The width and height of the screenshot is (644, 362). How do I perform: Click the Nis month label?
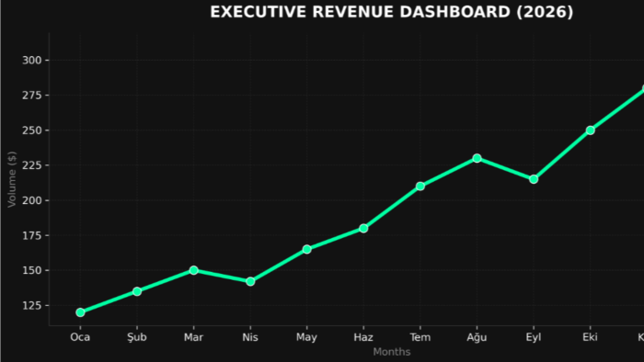pos(250,337)
